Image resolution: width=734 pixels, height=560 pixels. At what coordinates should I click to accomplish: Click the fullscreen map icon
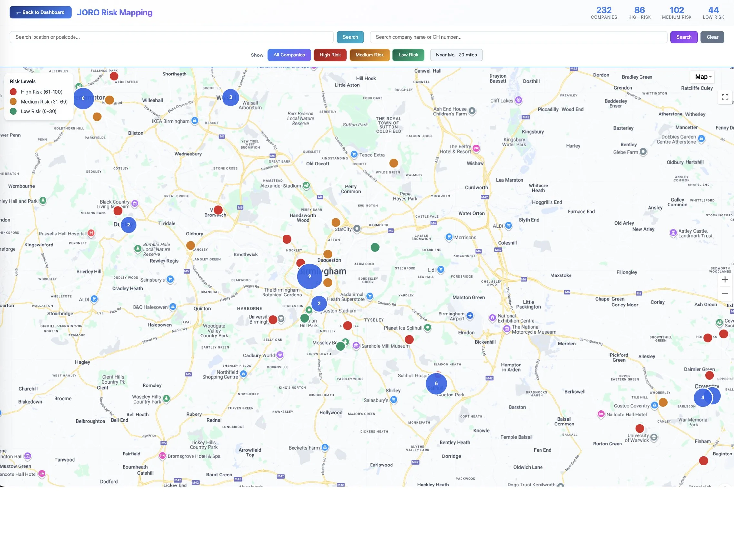click(725, 97)
